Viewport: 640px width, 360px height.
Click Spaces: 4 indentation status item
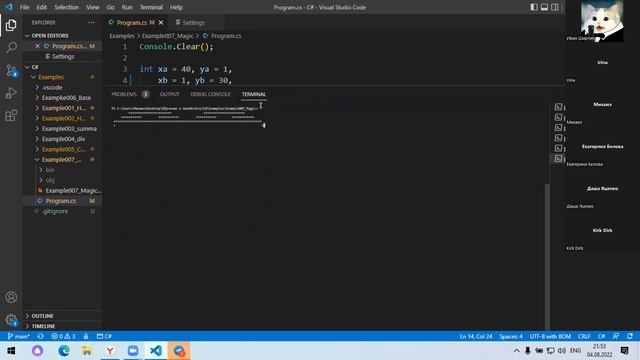click(x=511, y=336)
